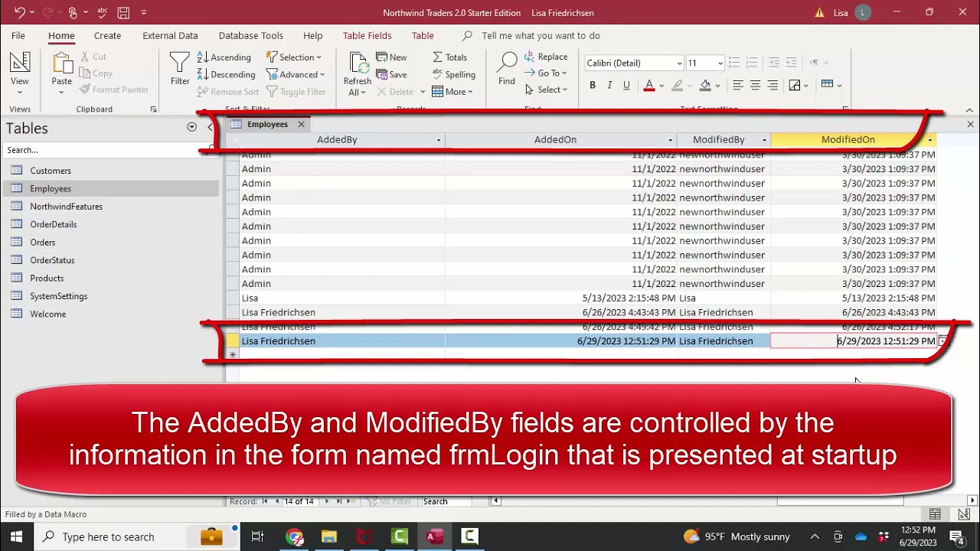This screenshot has height=551, width=980.
Task: Open the Table Fields tab
Action: pos(367,35)
